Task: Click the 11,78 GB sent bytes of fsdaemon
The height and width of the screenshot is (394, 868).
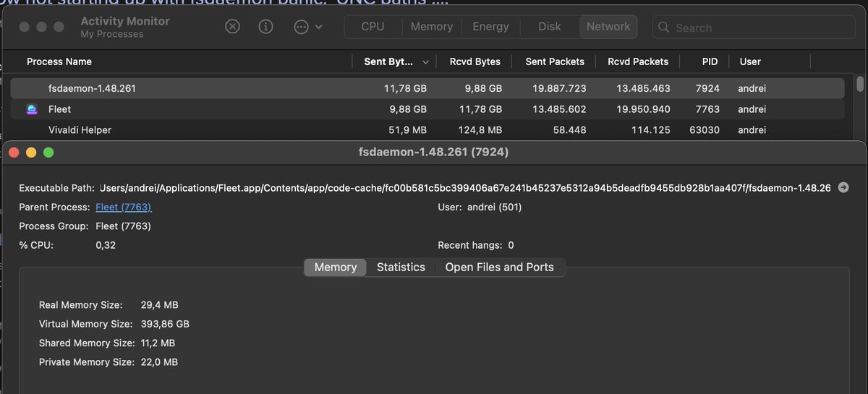Action: point(405,88)
